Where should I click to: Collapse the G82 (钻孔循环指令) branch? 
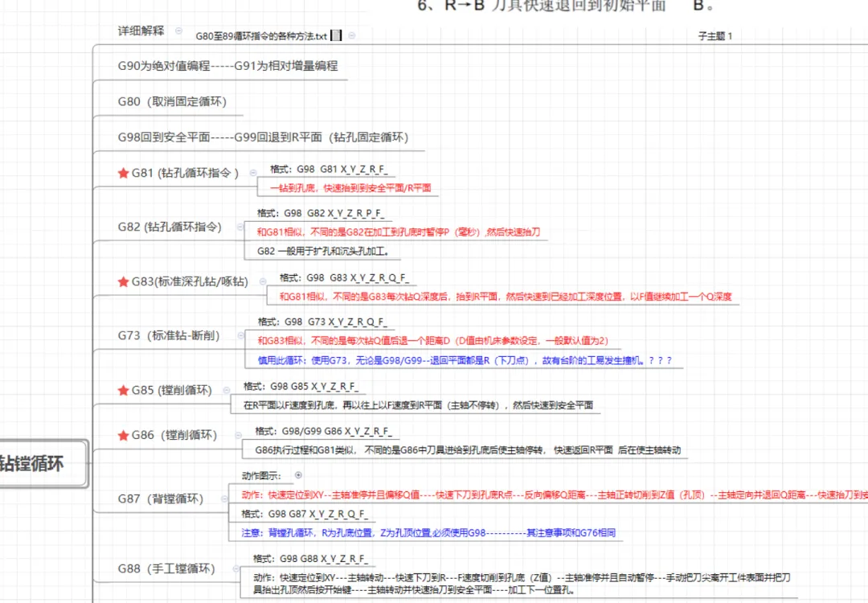pyautogui.click(x=240, y=227)
